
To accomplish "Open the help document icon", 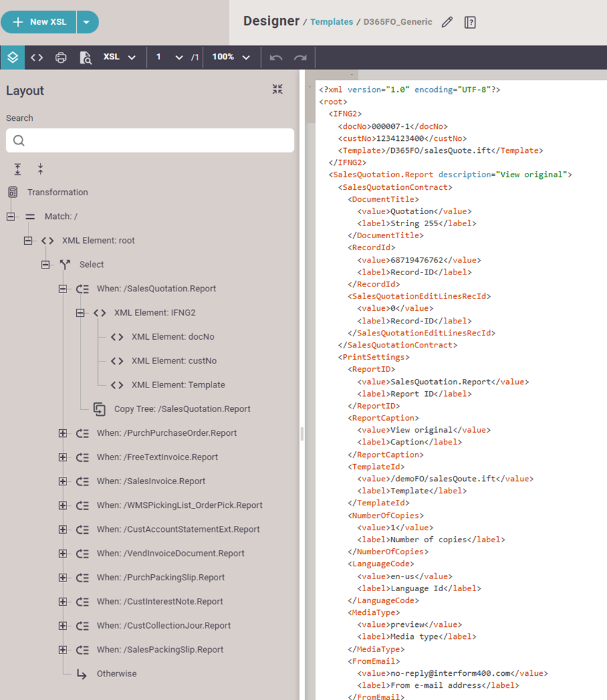I will point(470,22).
